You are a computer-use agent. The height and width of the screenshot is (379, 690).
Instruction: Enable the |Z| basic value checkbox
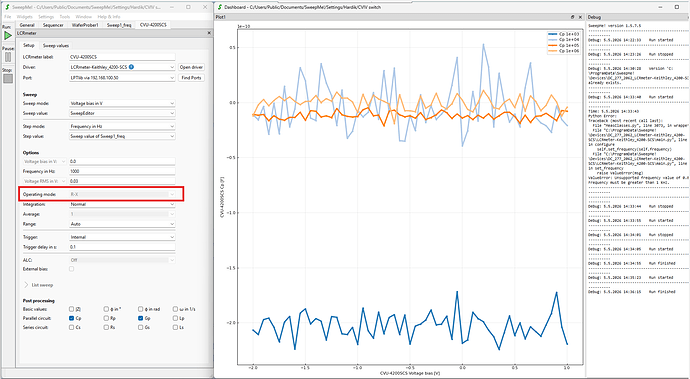[x=71, y=309]
